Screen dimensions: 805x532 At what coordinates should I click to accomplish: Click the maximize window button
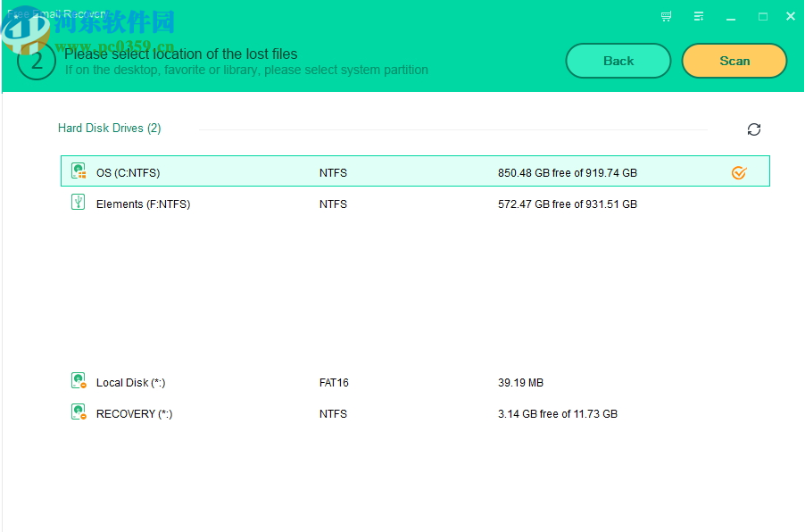tap(761, 16)
